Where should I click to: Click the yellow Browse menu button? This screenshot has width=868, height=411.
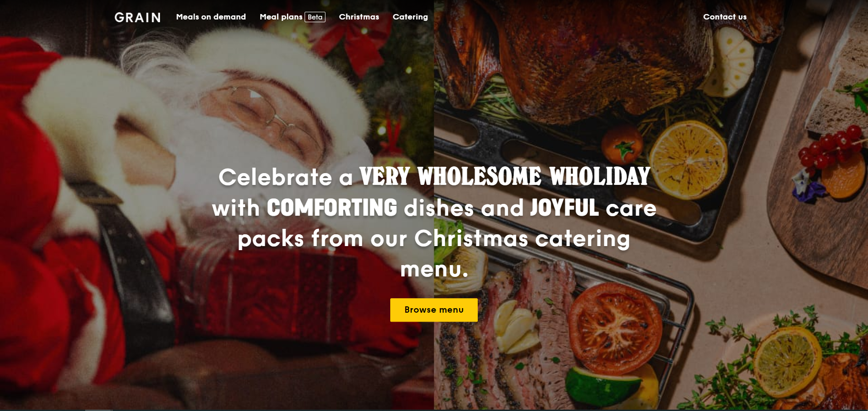coord(434,310)
